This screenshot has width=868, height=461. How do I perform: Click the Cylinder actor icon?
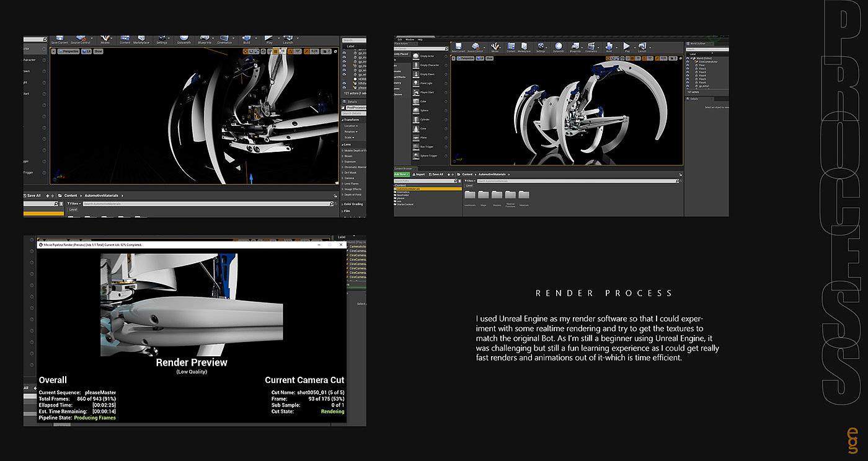[x=416, y=120]
